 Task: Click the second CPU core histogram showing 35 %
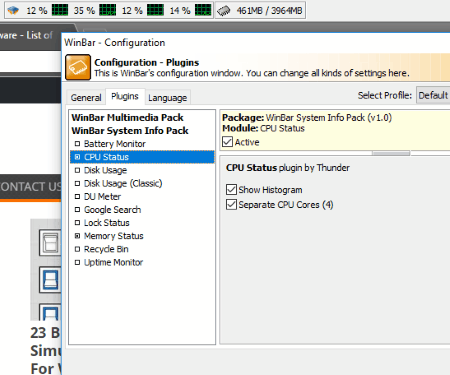(108, 10)
